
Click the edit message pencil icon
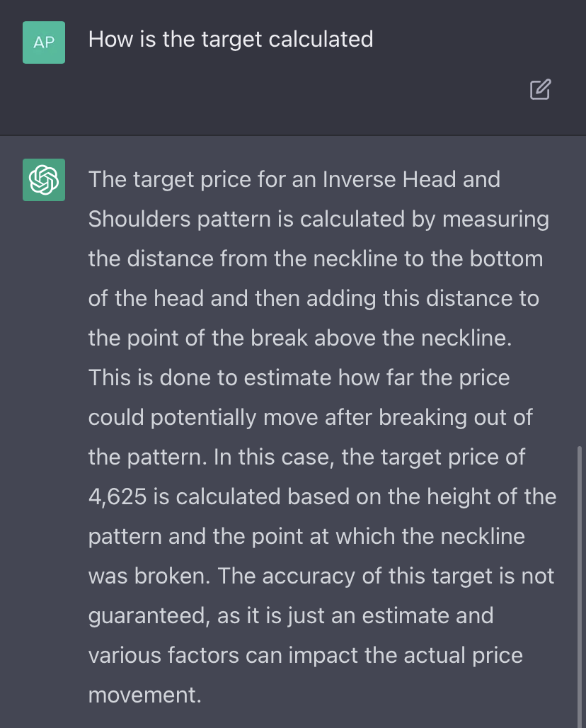[x=540, y=90]
